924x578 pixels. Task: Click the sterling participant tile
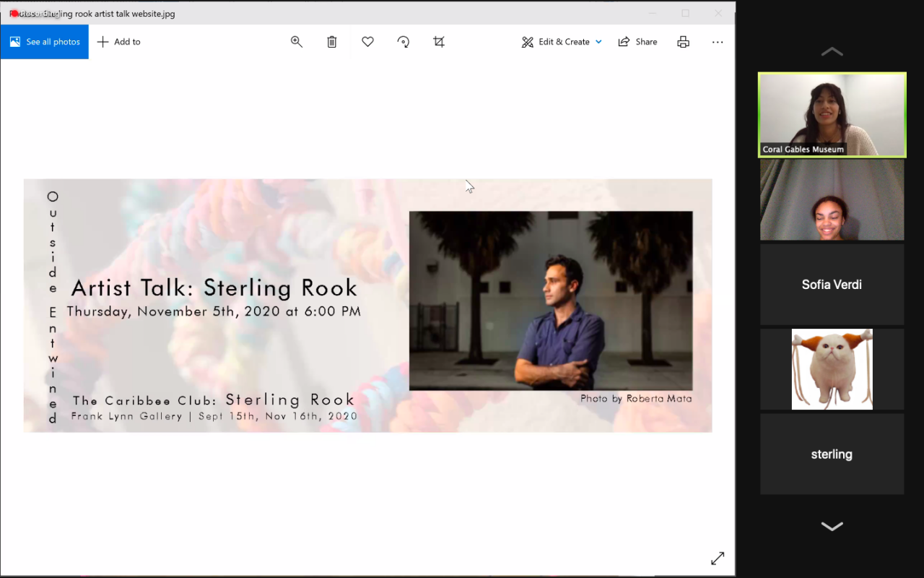[832, 454]
